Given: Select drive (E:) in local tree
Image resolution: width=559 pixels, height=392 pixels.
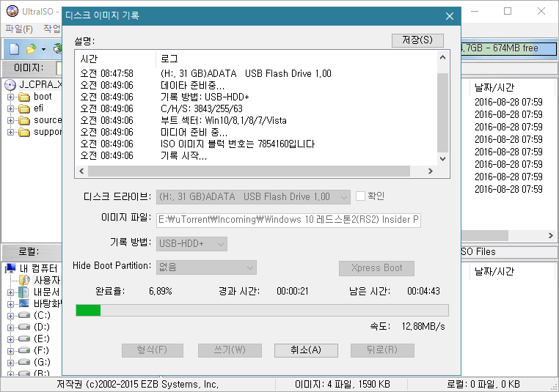Looking at the screenshot, I should tap(42, 339).
